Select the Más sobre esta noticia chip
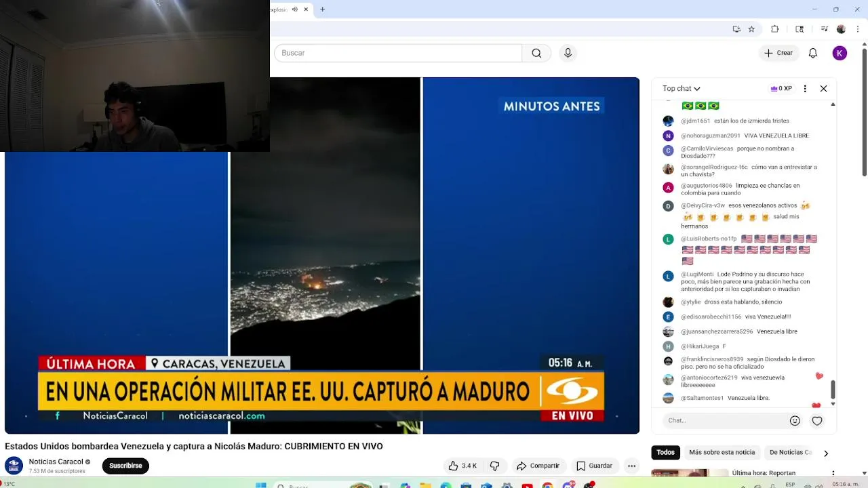 722,452
